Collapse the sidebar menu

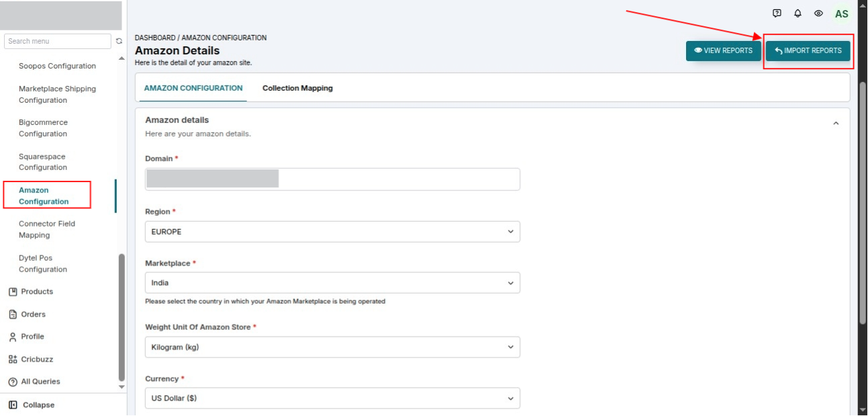[32, 405]
